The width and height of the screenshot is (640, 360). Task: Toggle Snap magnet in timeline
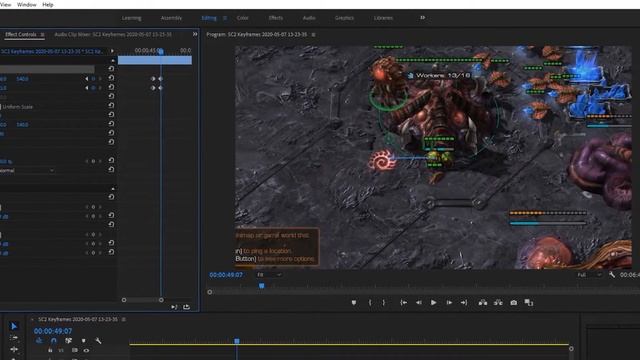53,340
